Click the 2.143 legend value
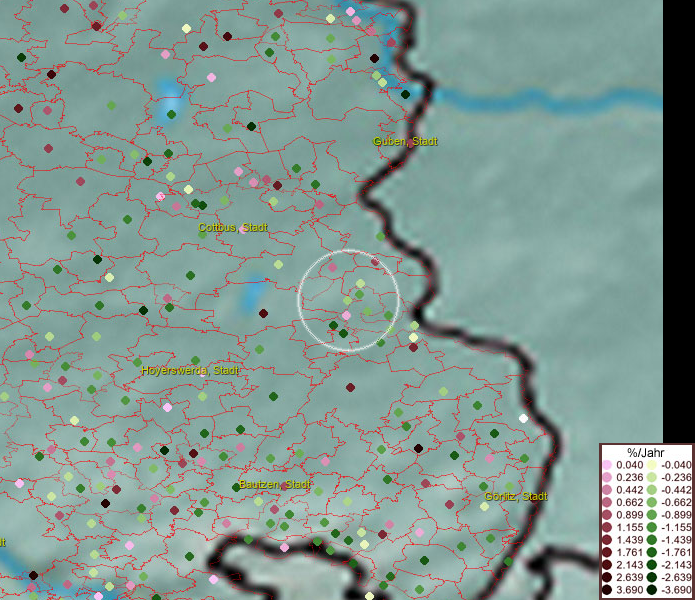This screenshot has height=600, width=695. click(x=629, y=565)
